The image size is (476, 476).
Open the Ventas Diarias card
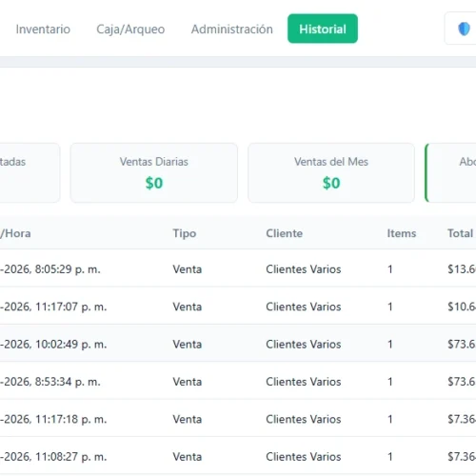point(154,172)
